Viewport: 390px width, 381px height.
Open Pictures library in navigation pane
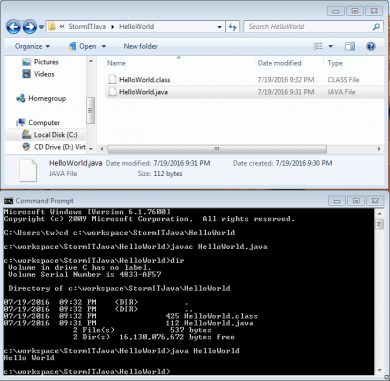tap(40, 62)
